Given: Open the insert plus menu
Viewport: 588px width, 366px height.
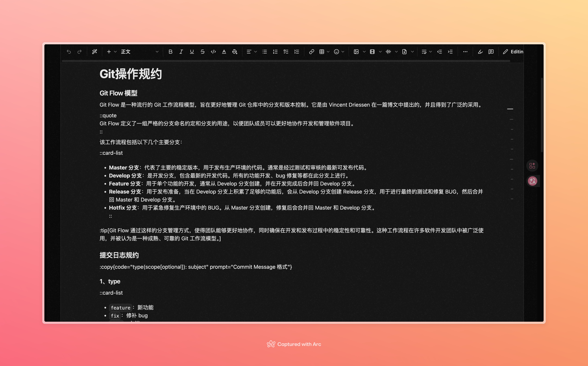Looking at the screenshot, I should pyautogui.click(x=109, y=52).
